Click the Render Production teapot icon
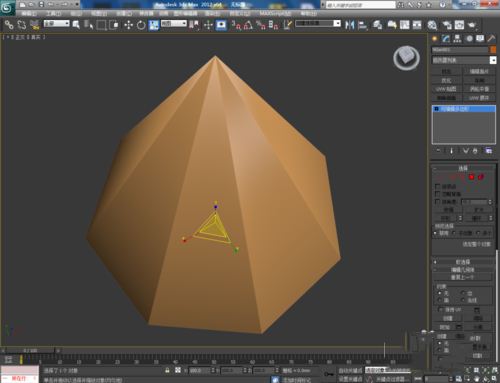The height and width of the screenshot is (383, 500). pos(472,25)
